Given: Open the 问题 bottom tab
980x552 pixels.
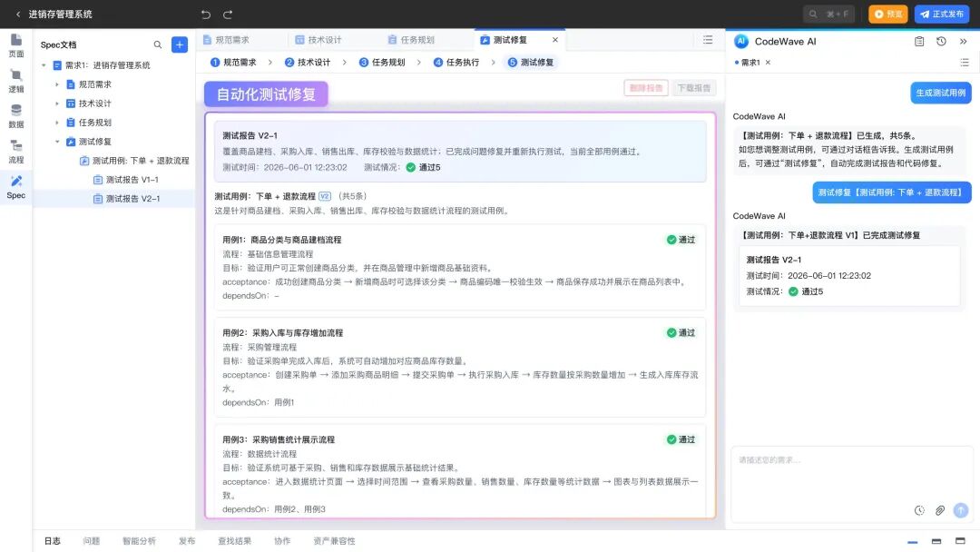Looking at the screenshot, I should (92, 541).
